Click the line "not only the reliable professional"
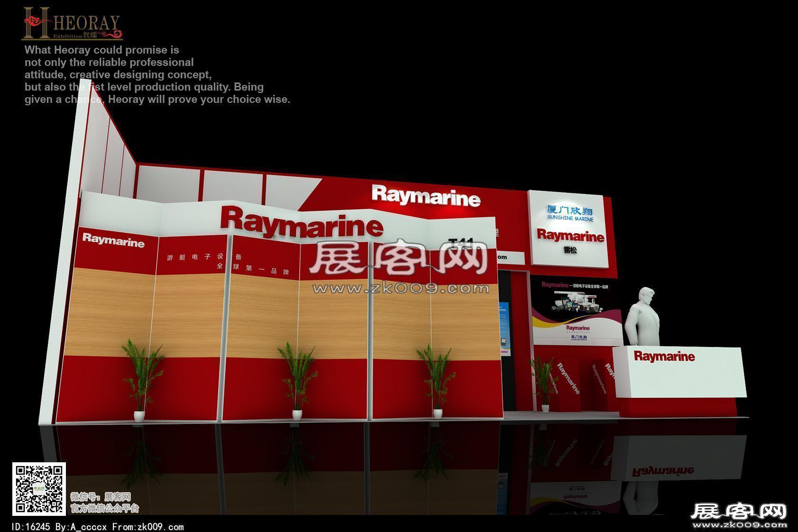Viewport: 798px width, 532px height. pos(109,62)
